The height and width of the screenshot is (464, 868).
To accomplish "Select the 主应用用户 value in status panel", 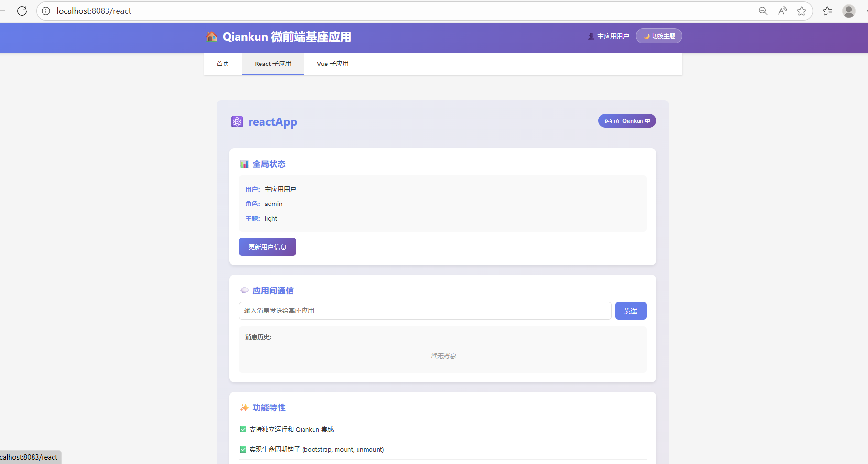I will click(x=281, y=189).
